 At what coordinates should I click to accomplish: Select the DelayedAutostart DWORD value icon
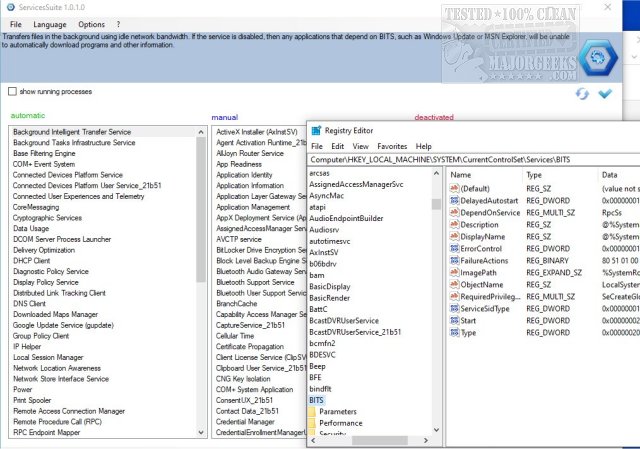(x=454, y=200)
